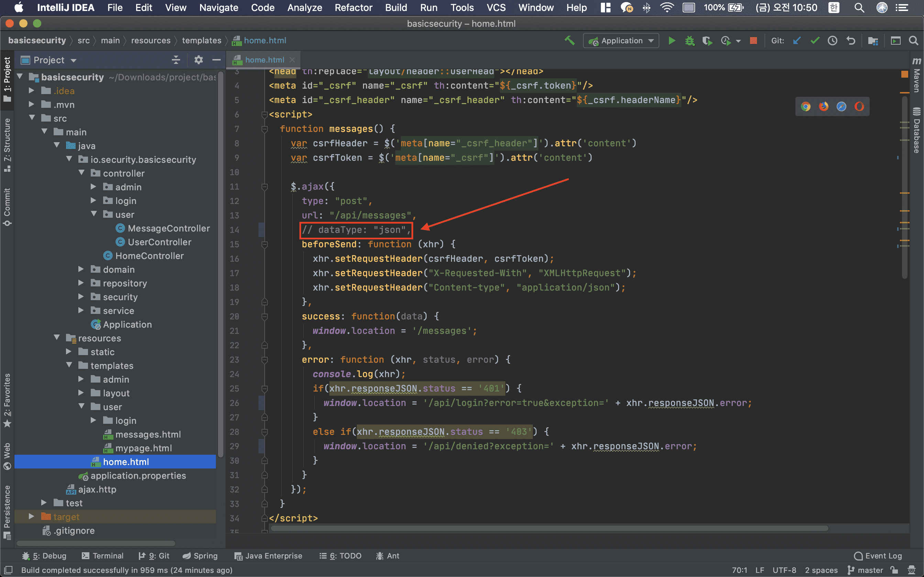The image size is (924, 577).
Task: Open Project panel settings gear
Action: click(x=198, y=60)
